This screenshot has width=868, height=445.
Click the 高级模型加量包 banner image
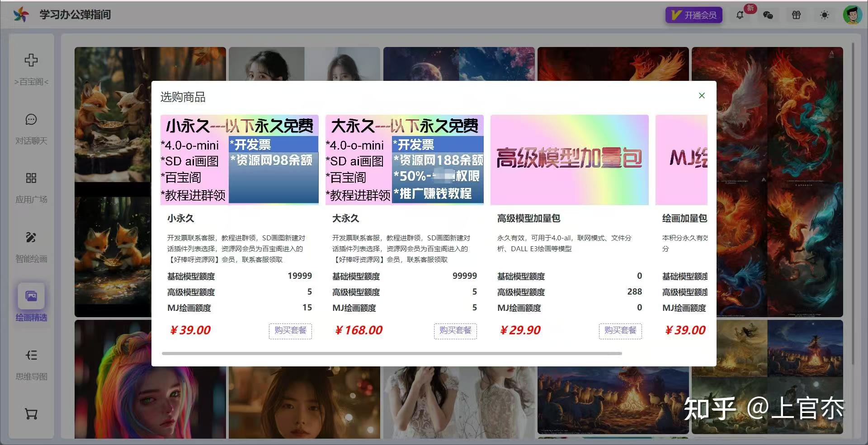570,159
